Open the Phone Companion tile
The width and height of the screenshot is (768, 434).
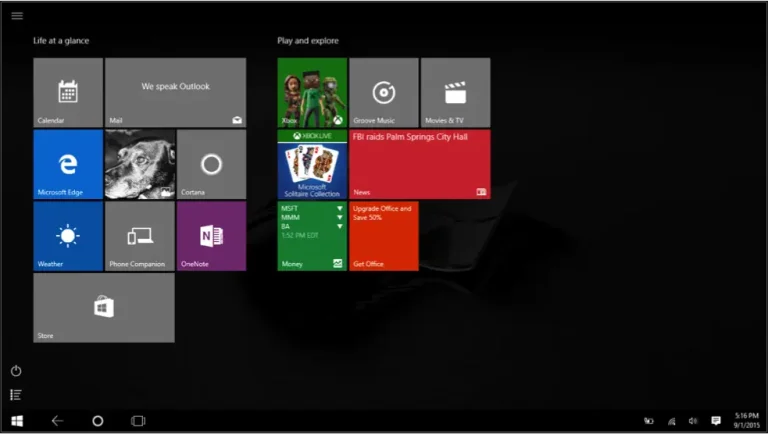(140, 236)
